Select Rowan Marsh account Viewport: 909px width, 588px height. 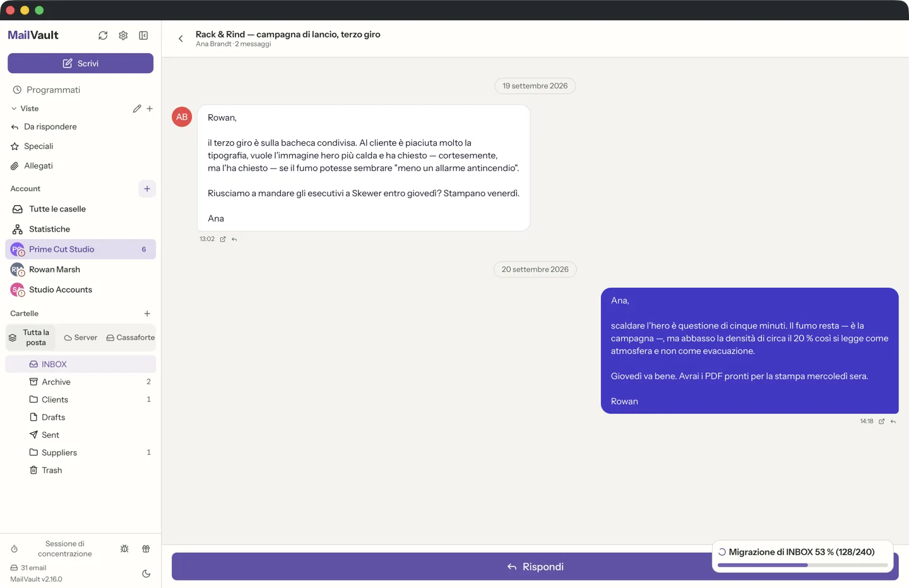(80, 269)
